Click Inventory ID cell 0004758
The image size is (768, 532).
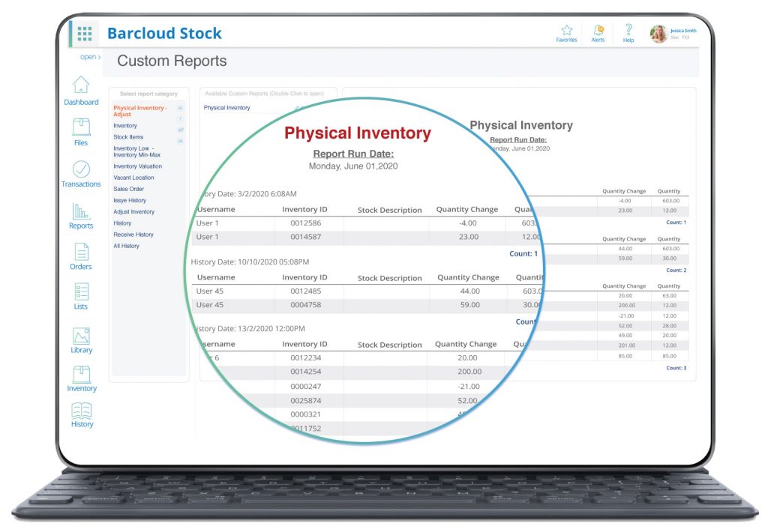306,305
